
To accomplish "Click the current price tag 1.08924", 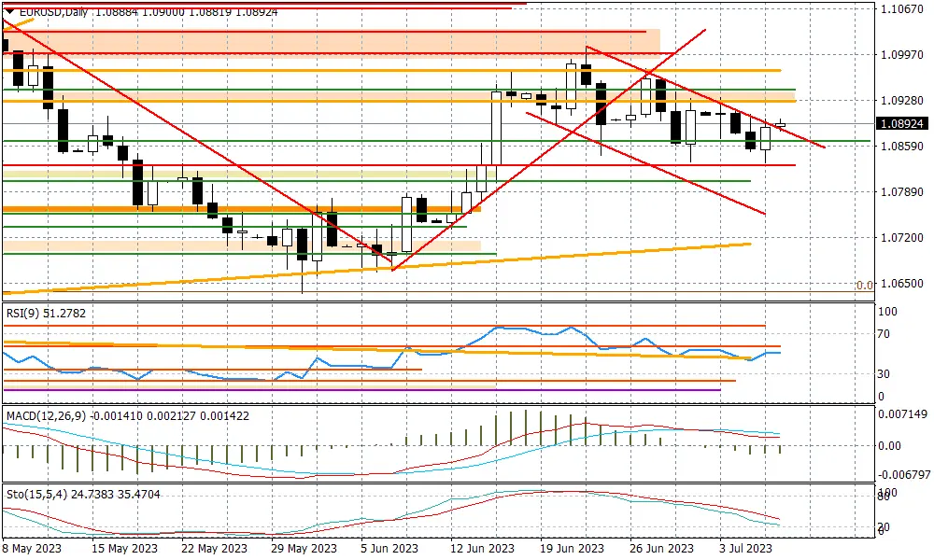I will [x=901, y=124].
